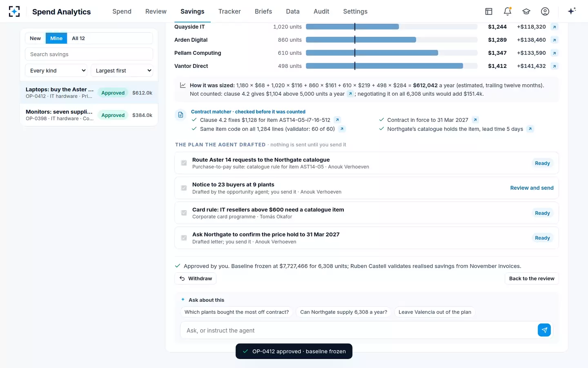The height and width of the screenshot is (368, 588).
Task: Open the Largest first sort dropdown
Action: click(x=122, y=70)
